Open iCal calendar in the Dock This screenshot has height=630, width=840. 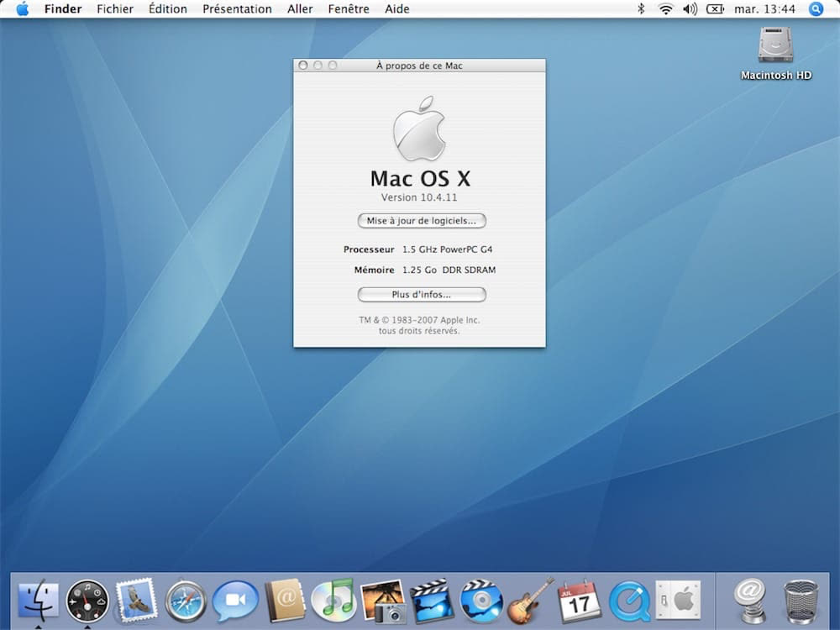(580, 601)
